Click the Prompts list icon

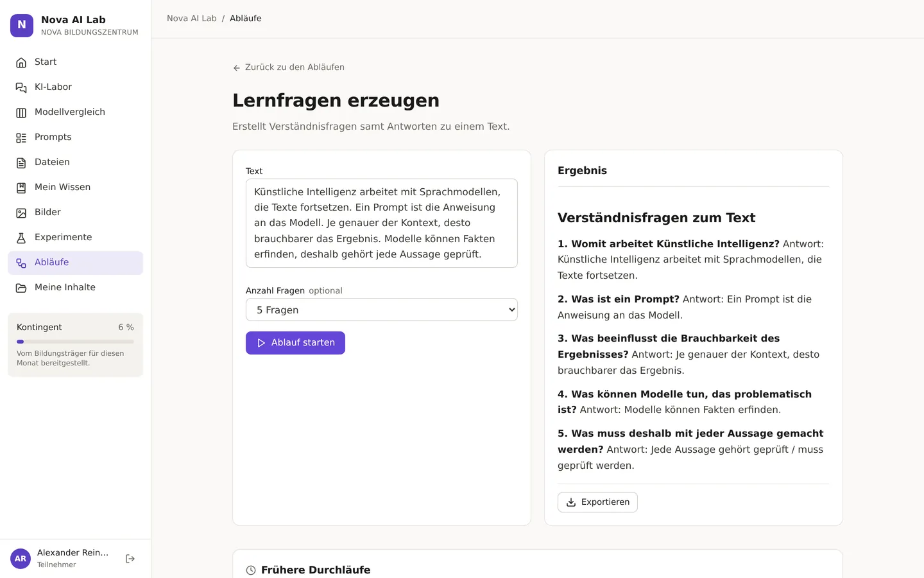21,137
